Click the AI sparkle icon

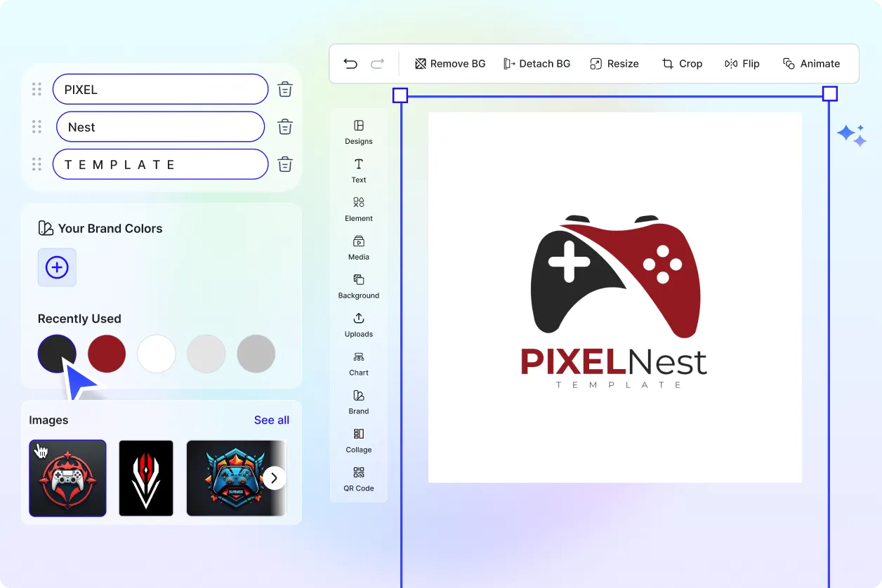[851, 135]
